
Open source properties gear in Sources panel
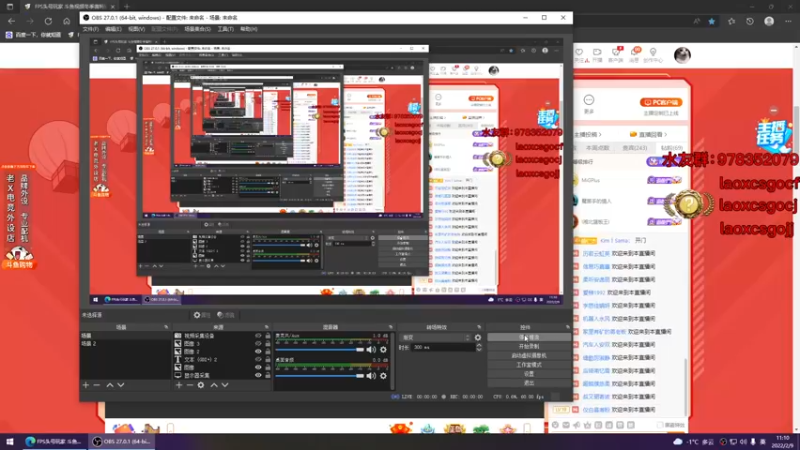coord(201,385)
